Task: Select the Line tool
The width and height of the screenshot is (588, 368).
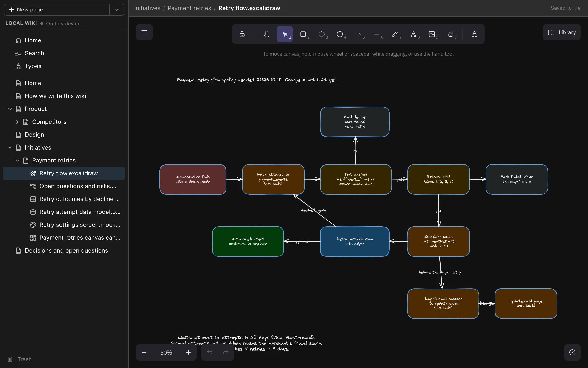Action: point(377,34)
